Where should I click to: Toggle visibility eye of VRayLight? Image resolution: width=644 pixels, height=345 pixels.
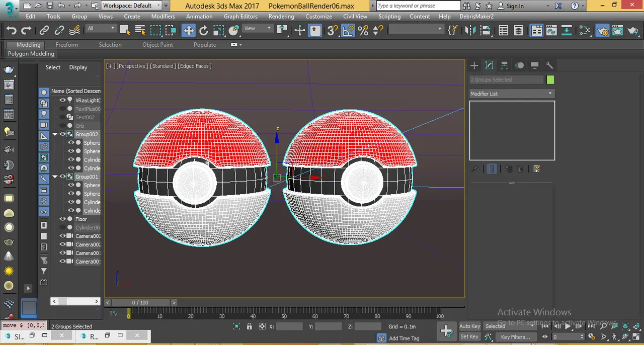pyautogui.click(x=62, y=100)
